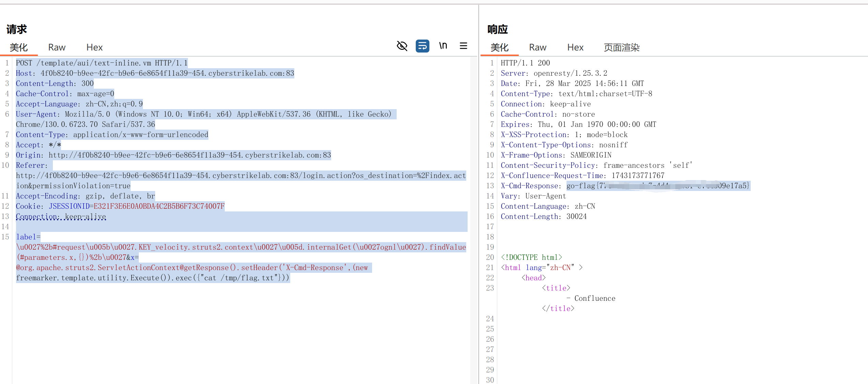Toggle hide non-printable characters eye icon

pos(402,46)
